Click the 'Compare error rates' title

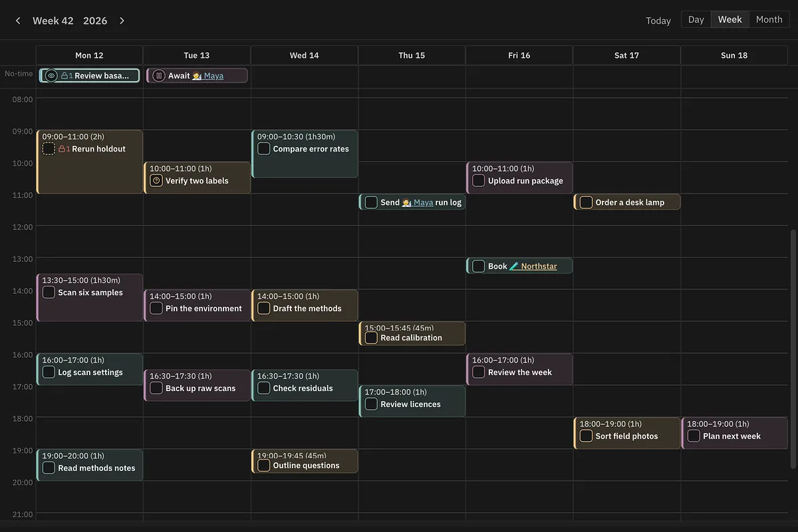311,149
